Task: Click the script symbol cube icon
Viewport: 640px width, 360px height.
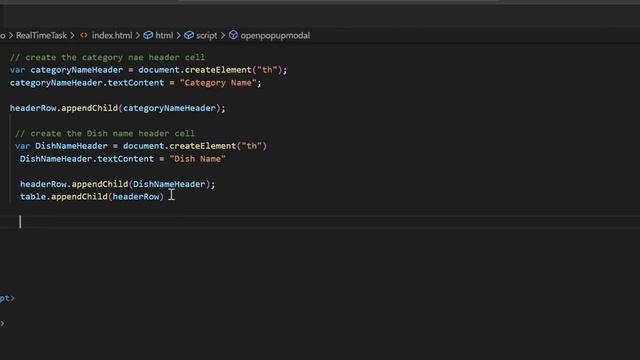Action: 189,36
